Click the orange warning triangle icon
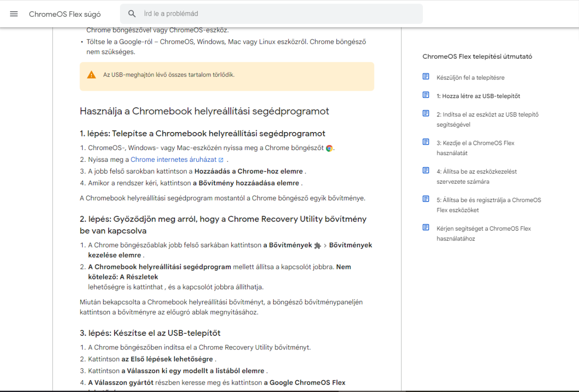Screen dimensions: 579x392 point(92,75)
